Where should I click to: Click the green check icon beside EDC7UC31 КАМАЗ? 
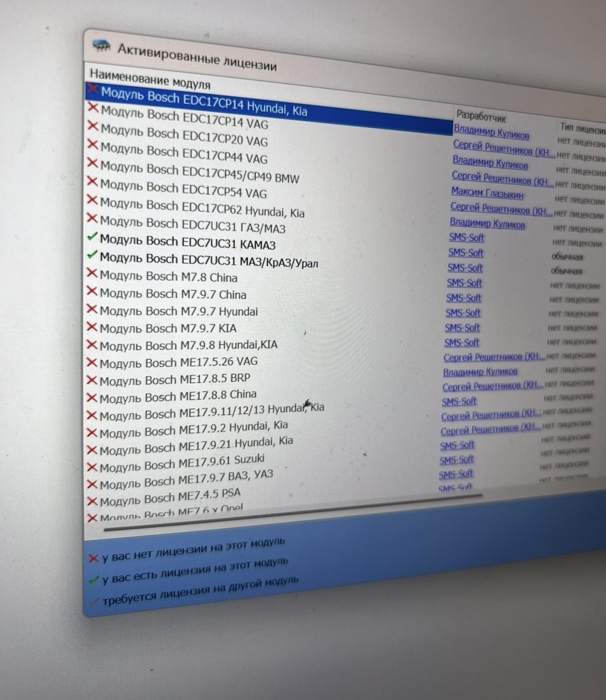click(92, 237)
